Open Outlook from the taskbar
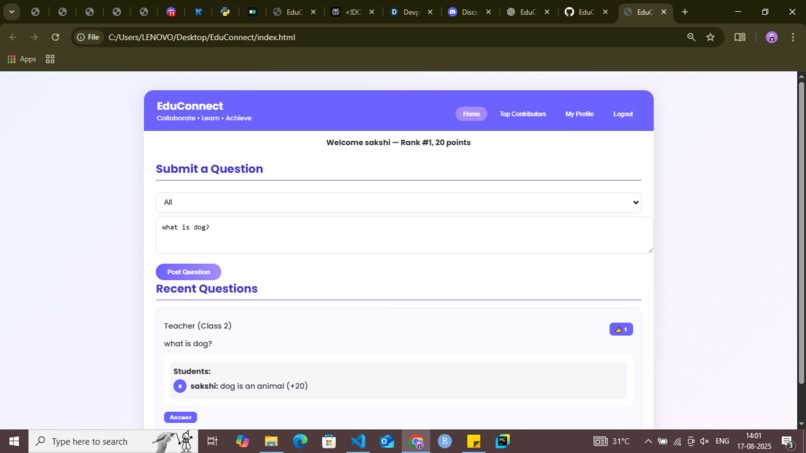Screen dimensions: 806x453 pos(387,441)
